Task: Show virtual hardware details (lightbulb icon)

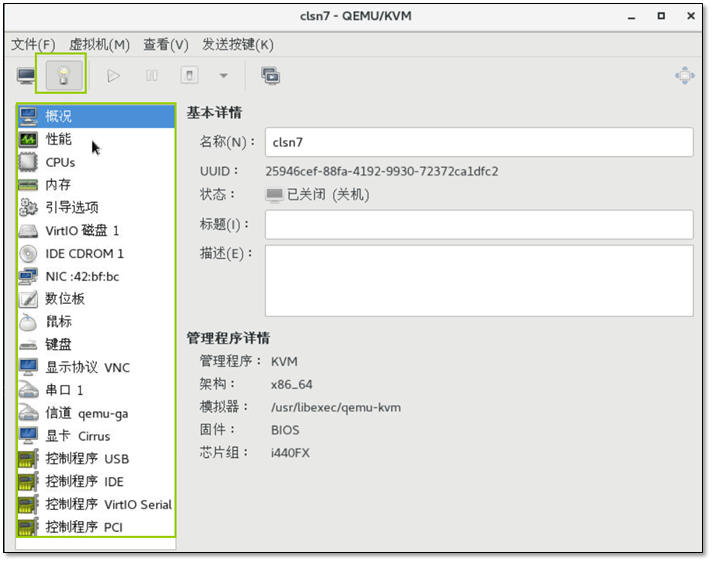Action: [x=64, y=75]
